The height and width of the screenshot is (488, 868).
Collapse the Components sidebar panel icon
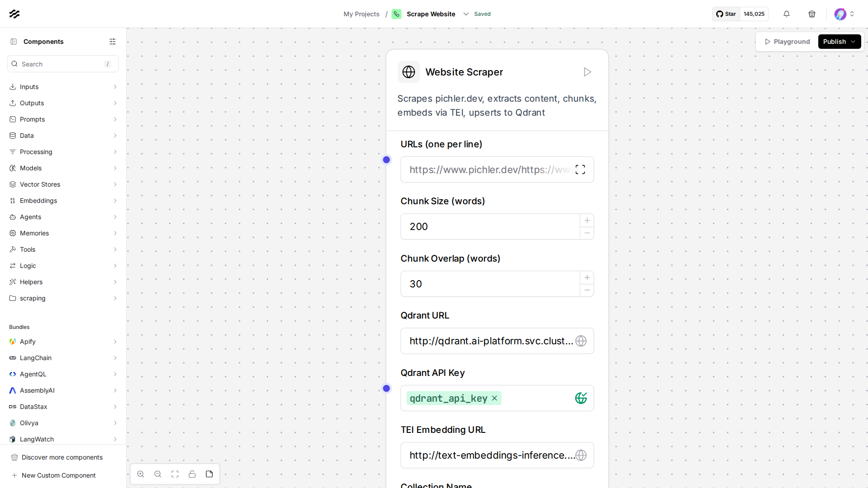(14, 42)
